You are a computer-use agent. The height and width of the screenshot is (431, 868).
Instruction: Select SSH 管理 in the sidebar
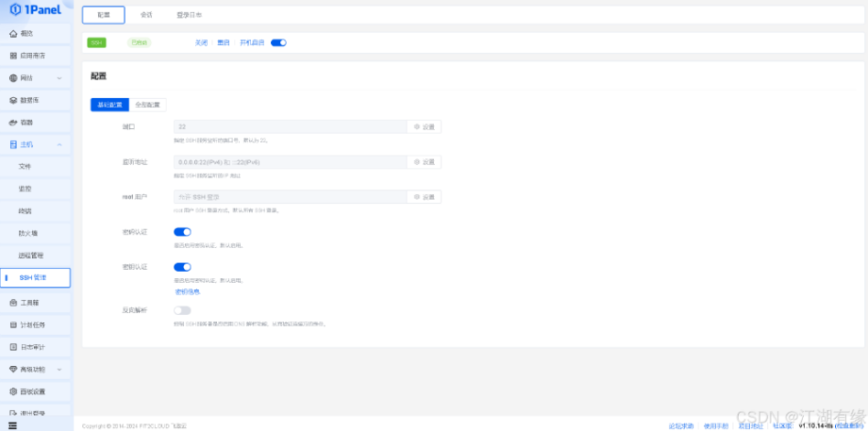(x=36, y=277)
